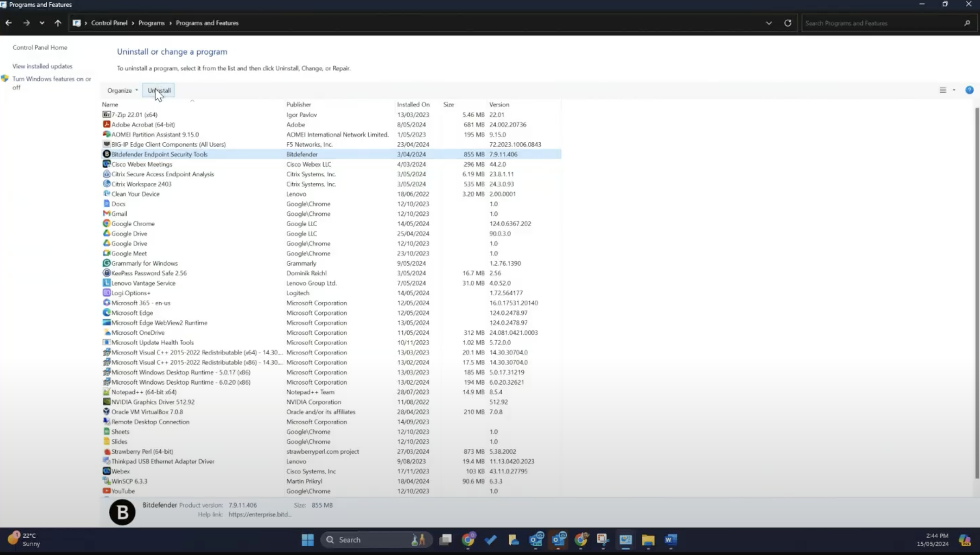
Task: Select the Oracle VM VirtualBox 7.0.8 entry
Action: [x=147, y=412]
